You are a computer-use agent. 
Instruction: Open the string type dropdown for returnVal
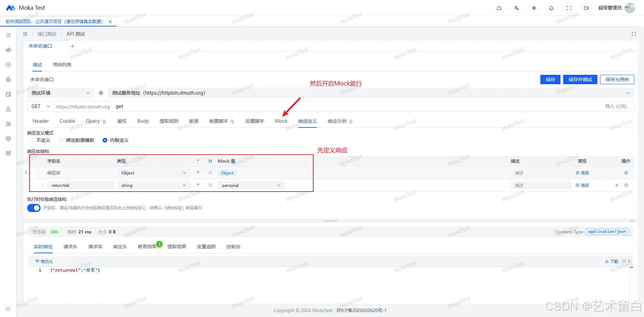(154, 185)
